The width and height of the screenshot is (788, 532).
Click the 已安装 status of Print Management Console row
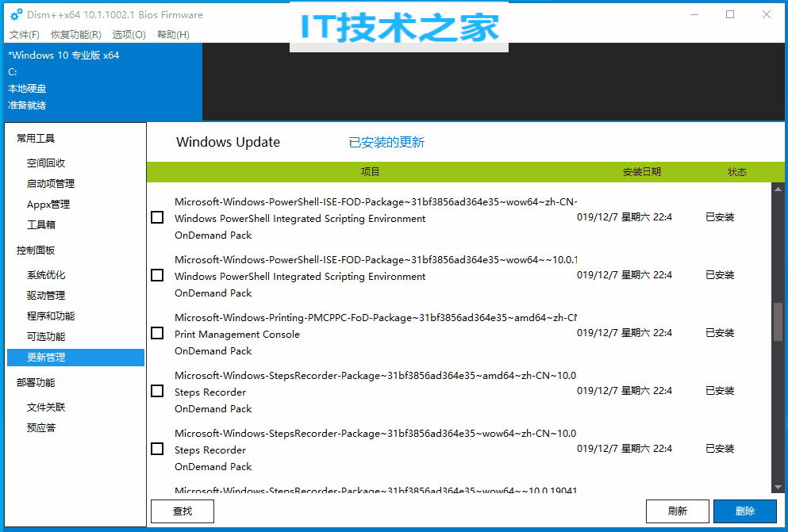pos(720,333)
